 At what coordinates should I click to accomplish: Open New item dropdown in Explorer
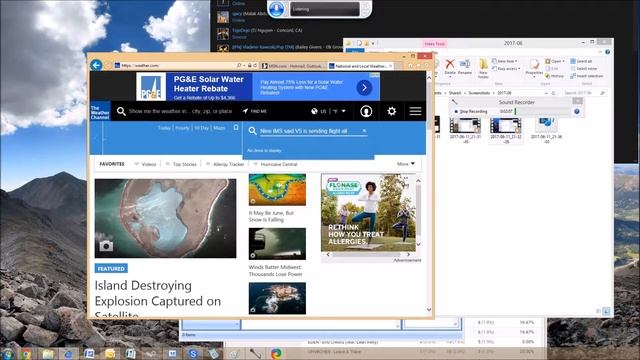505,61
